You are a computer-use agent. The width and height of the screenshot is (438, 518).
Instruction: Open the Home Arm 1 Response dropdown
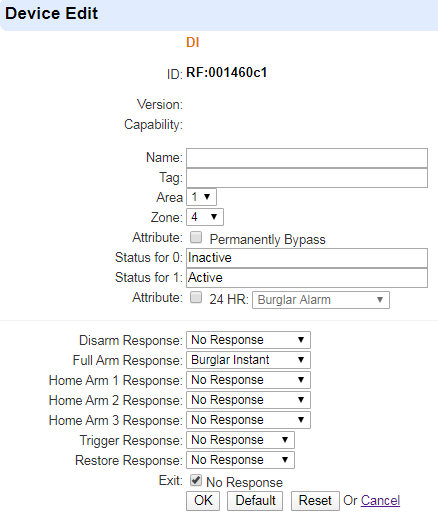(248, 380)
